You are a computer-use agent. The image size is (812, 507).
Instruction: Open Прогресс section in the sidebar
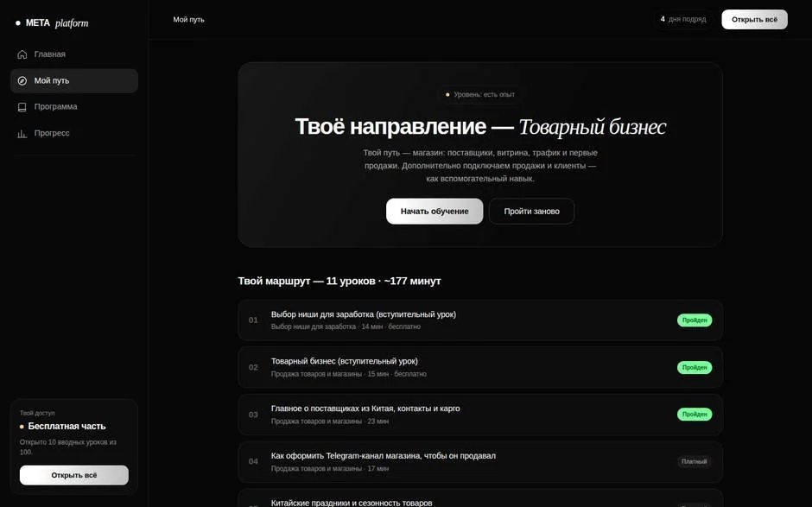74,133
